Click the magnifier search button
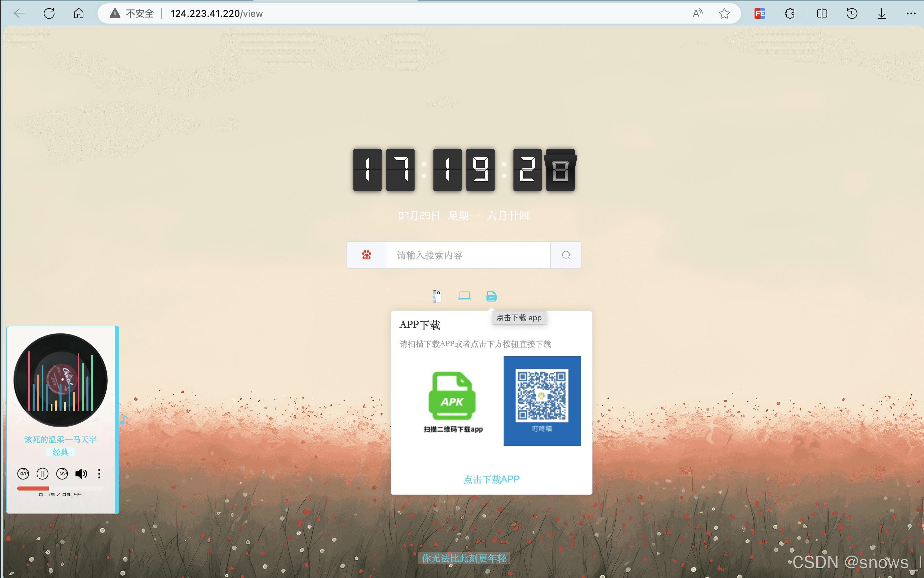The height and width of the screenshot is (578, 924). (566, 255)
